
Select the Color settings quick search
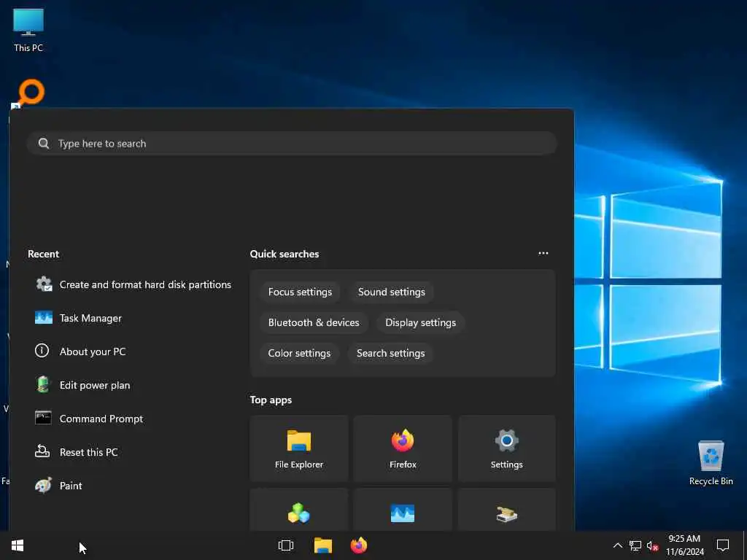299,353
